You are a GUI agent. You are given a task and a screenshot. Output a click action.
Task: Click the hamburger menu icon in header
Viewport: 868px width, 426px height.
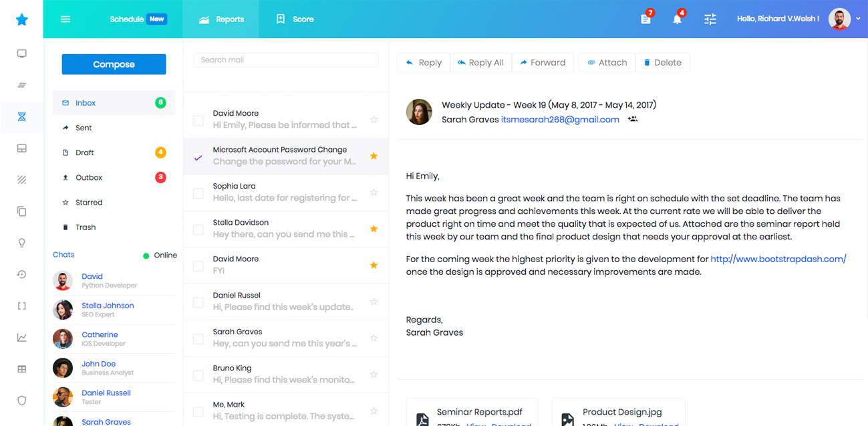click(x=65, y=19)
